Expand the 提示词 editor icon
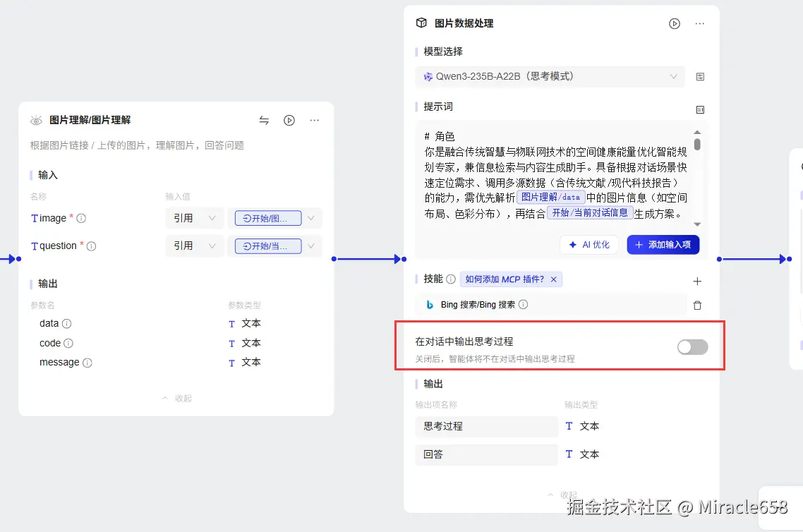 pyautogui.click(x=699, y=109)
